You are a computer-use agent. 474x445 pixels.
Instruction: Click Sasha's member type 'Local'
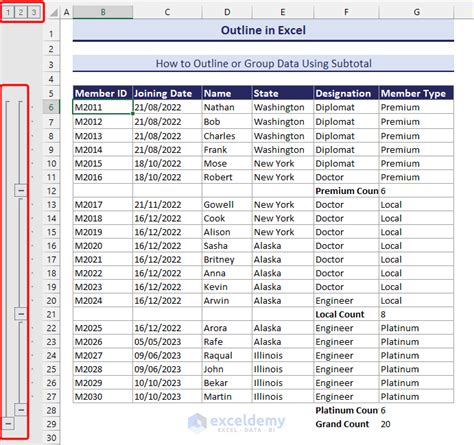click(416, 246)
